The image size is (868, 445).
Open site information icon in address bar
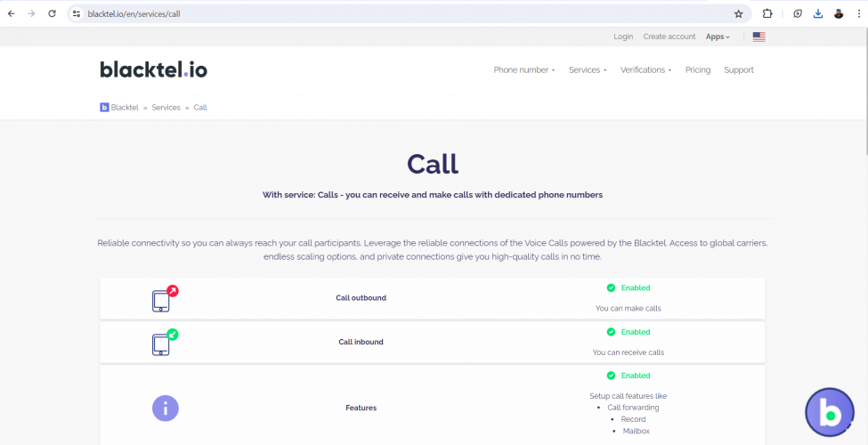(x=77, y=14)
